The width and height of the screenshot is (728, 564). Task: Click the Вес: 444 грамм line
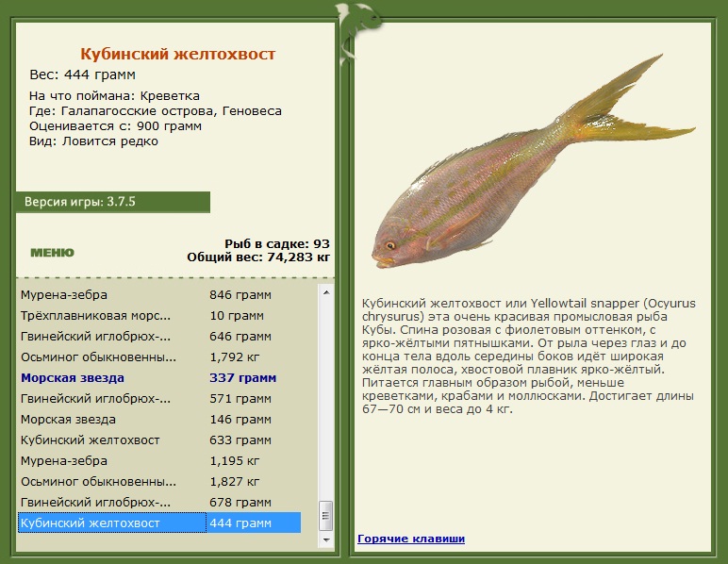point(83,75)
